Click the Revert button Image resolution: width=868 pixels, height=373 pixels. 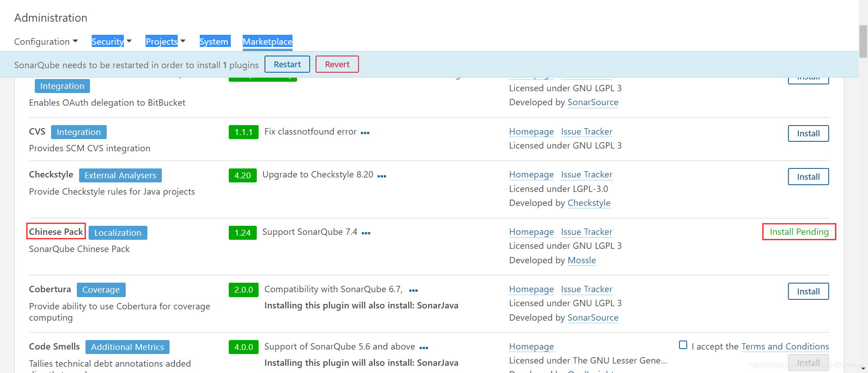click(337, 64)
